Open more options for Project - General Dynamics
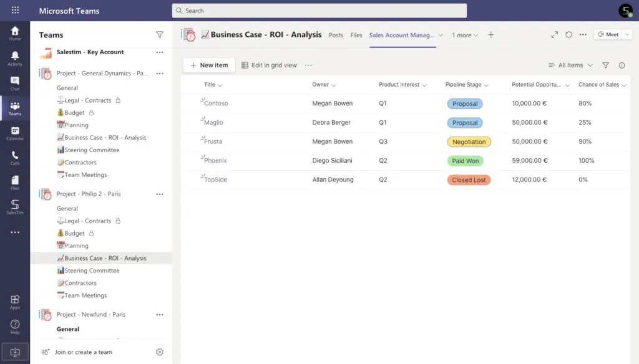Screen dimensions: 639x364 coord(160,74)
